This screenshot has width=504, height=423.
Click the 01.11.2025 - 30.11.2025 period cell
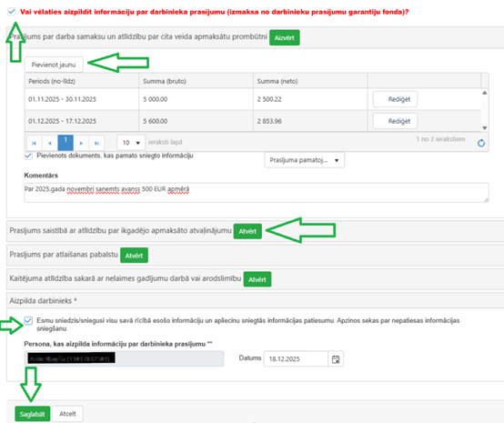coord(82,99)
